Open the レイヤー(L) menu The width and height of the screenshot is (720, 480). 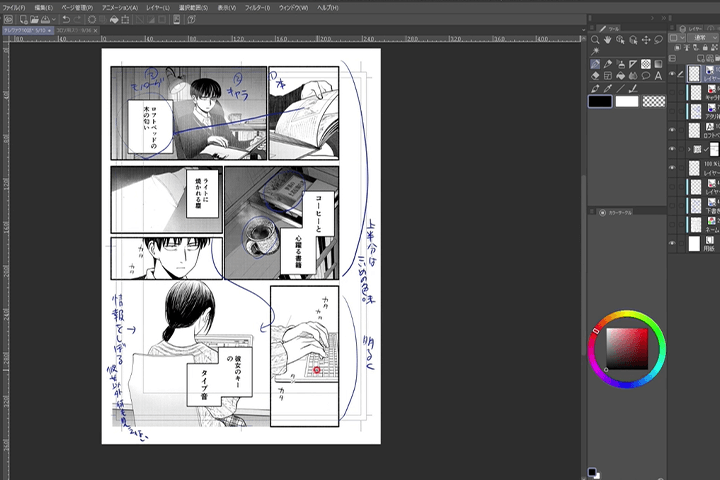click(x=158, y=8)
